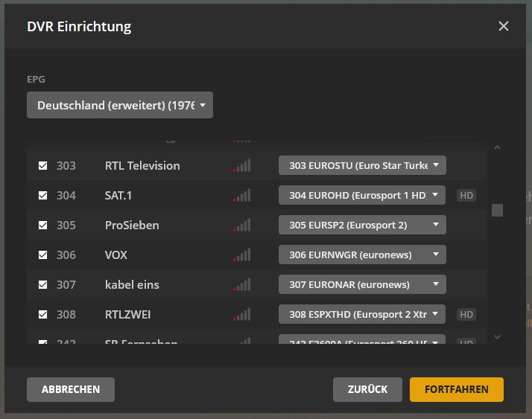Open the EPG Deutschland (erweitert) dropdown
Screen dimensions: 532x419
[x=120, y=105]
